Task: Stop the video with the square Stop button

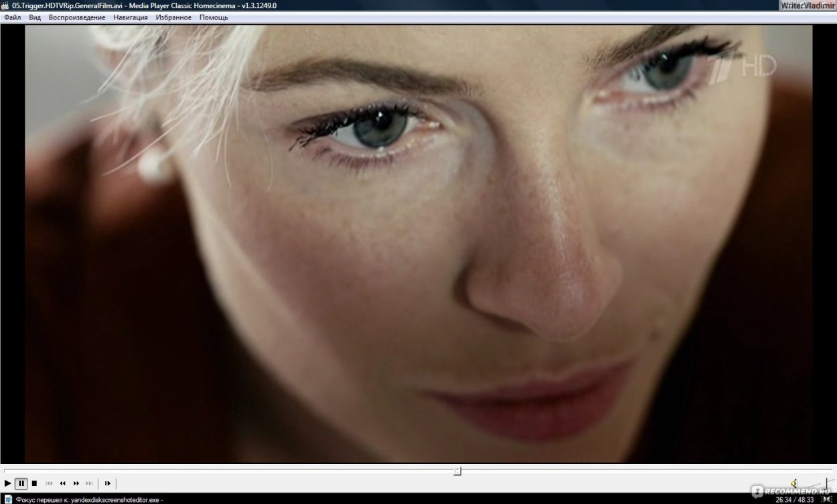Action: click(x=34, y=483)
